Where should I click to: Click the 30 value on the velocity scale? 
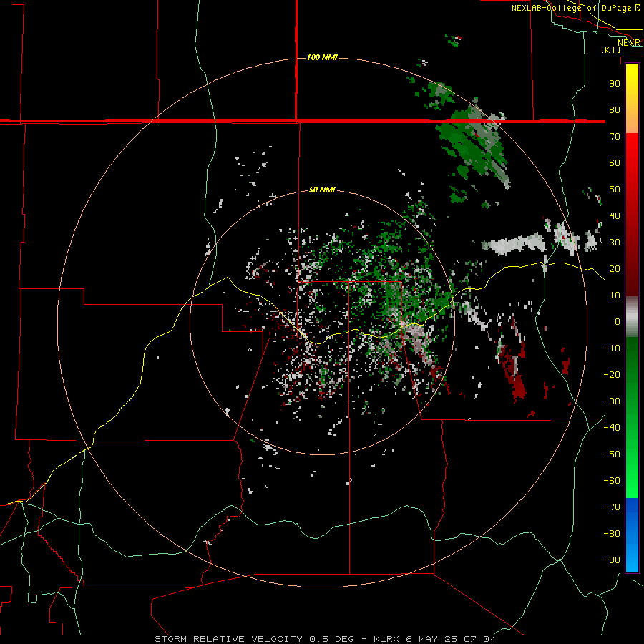point(615,243)
